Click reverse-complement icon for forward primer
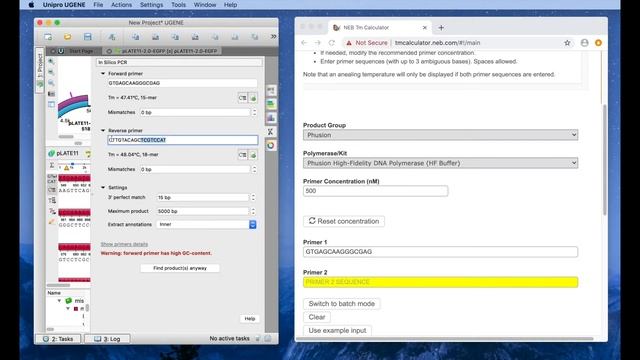The width and height of the screenshot is (640, 360). click(x=242, y=98)
